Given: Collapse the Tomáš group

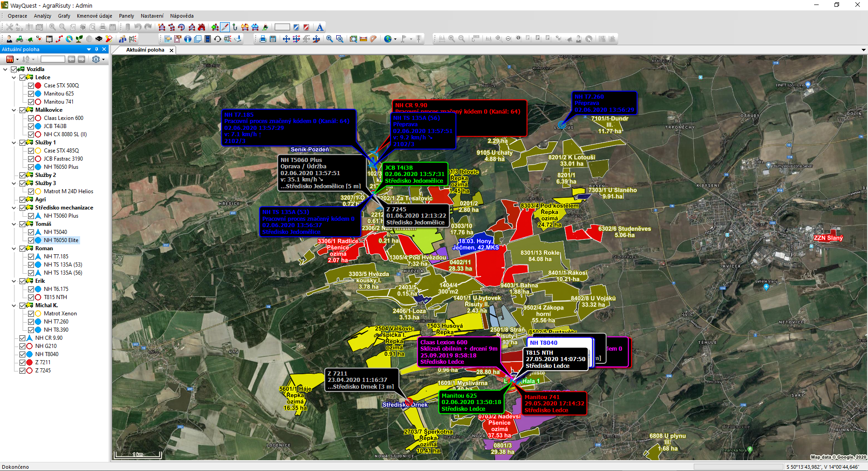Looking at the screenshot, I should (x=14, y=224).
